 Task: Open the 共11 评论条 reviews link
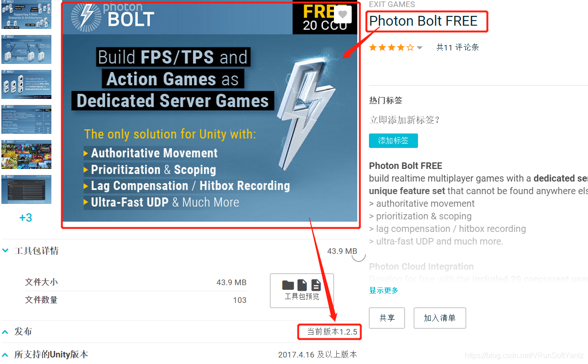tap(457, 47)
